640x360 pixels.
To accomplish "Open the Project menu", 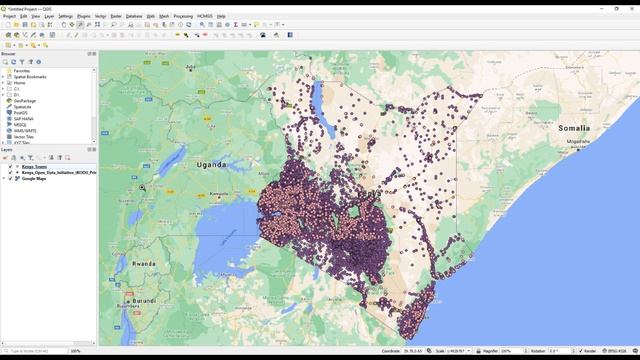I will [9, 16].
